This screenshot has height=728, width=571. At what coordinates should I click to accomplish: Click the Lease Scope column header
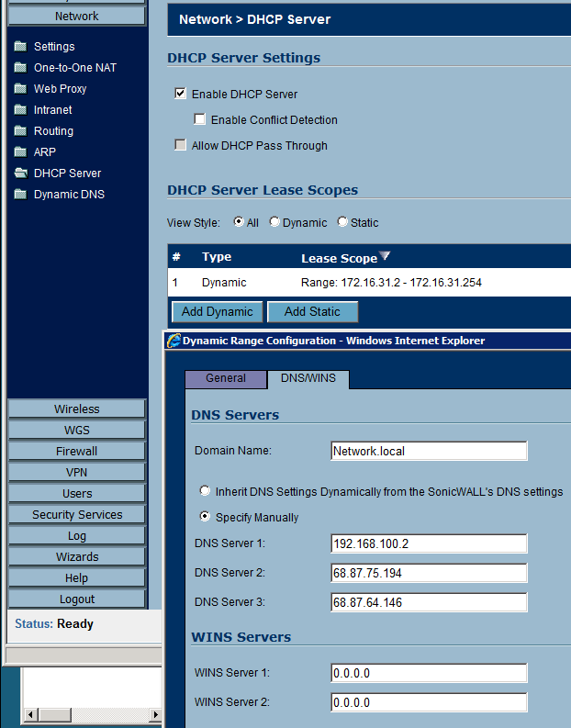tap(340, 258)
